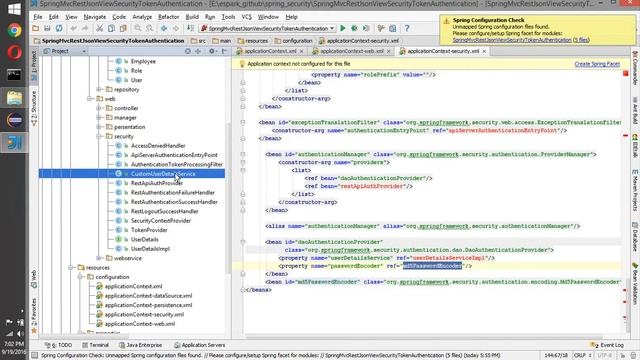
Task: Click the Open folder toolbar icon
Action: pos(36,28)
